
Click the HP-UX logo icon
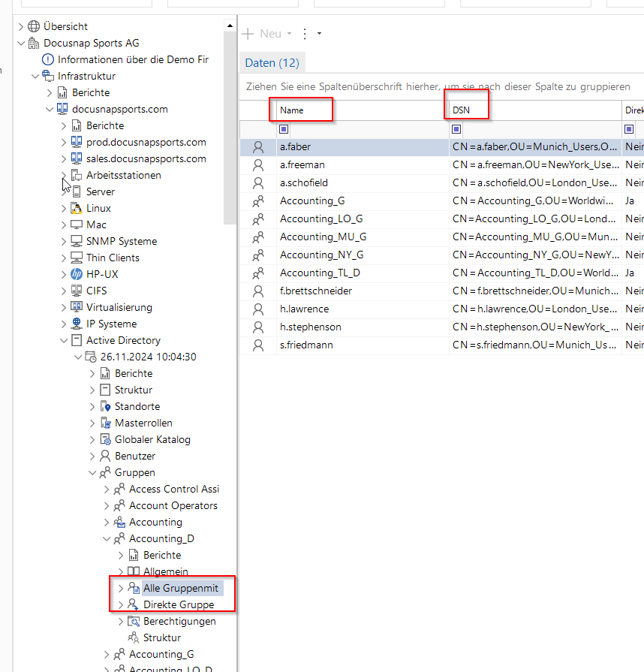coord(76,274)
